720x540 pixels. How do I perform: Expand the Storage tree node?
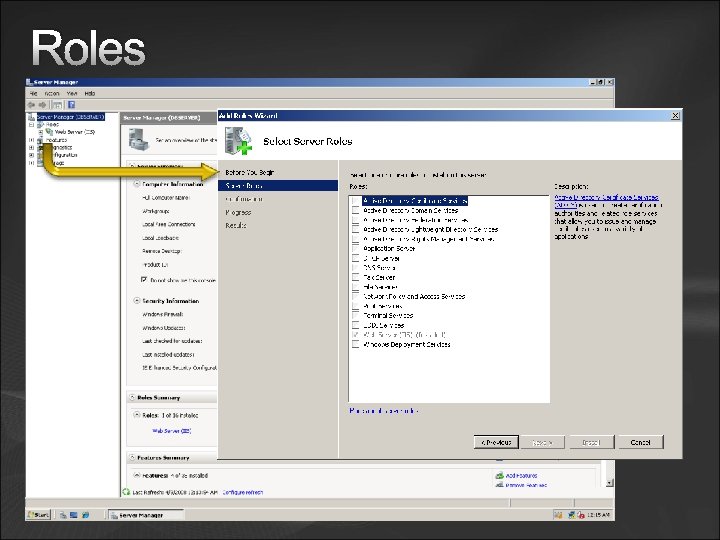[x=31, y=163]
